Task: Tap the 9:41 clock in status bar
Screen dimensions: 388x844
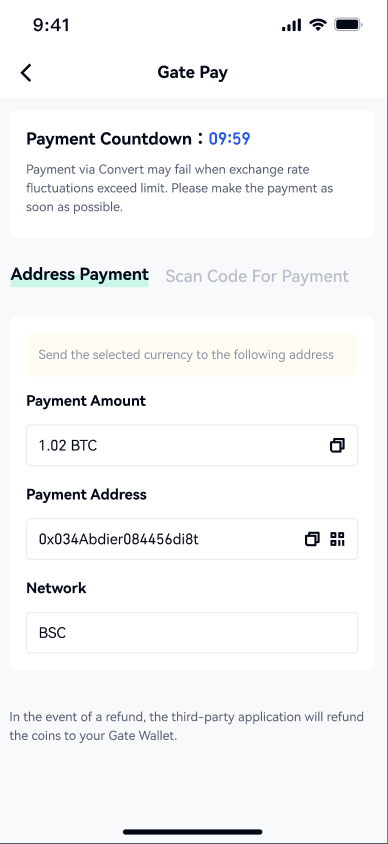Action: (51, 25)
